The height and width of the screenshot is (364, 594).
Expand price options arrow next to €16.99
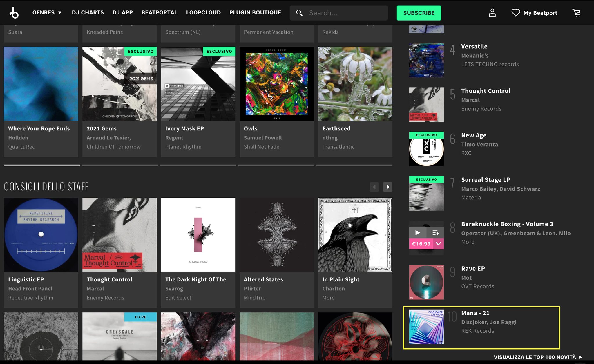tap(439, 244)
